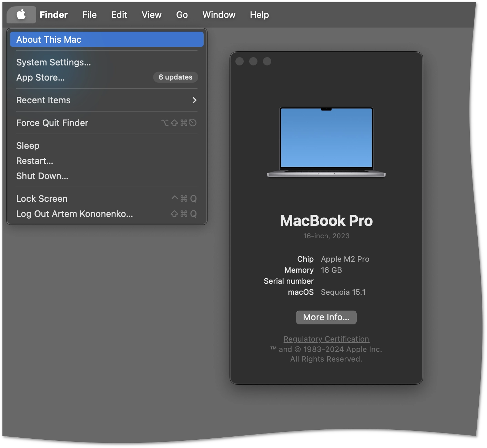Open the Go menu

[x=182, y=15]
